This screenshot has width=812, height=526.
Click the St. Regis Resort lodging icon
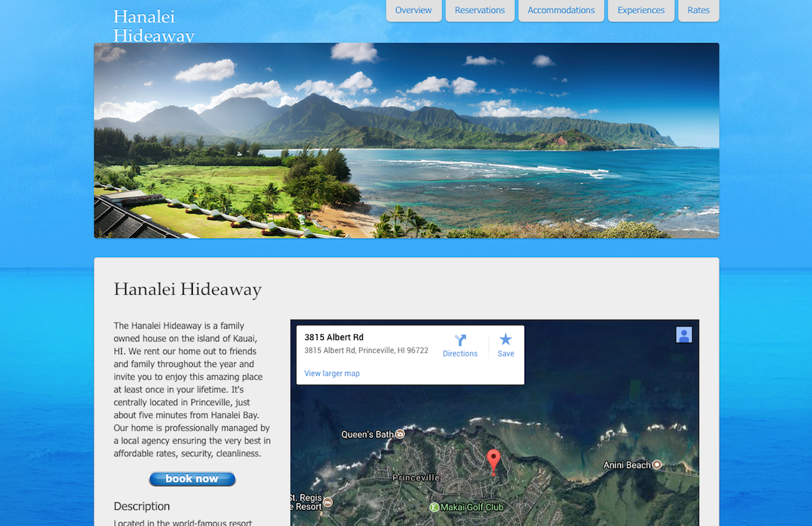(328, 502)
